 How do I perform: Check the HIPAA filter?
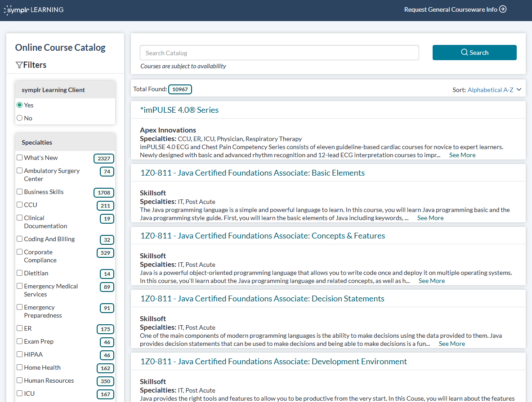point(20,354)
